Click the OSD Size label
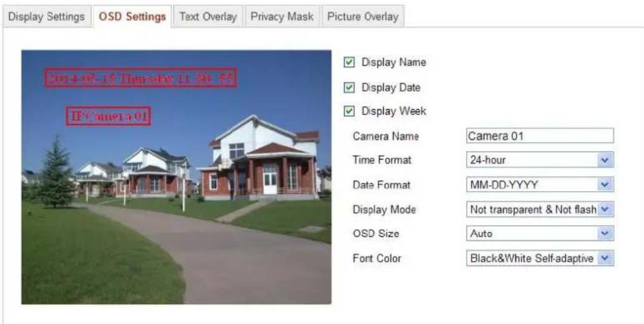The image size is (644, 324). coord(376,234)
